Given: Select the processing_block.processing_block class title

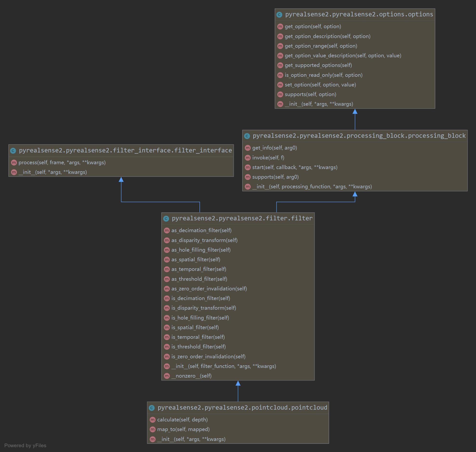Looking at the screenshot, I should [359, 136].
